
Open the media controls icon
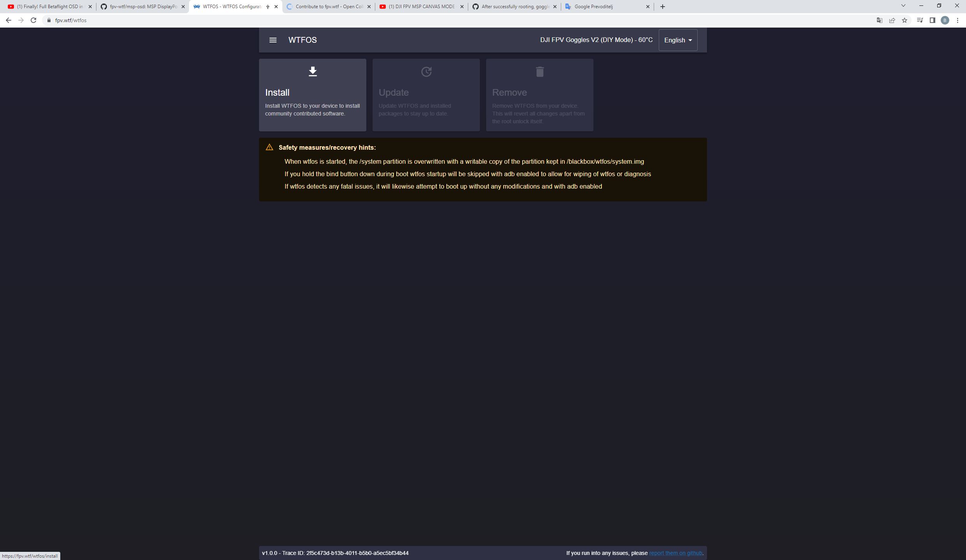pos(920,20)
